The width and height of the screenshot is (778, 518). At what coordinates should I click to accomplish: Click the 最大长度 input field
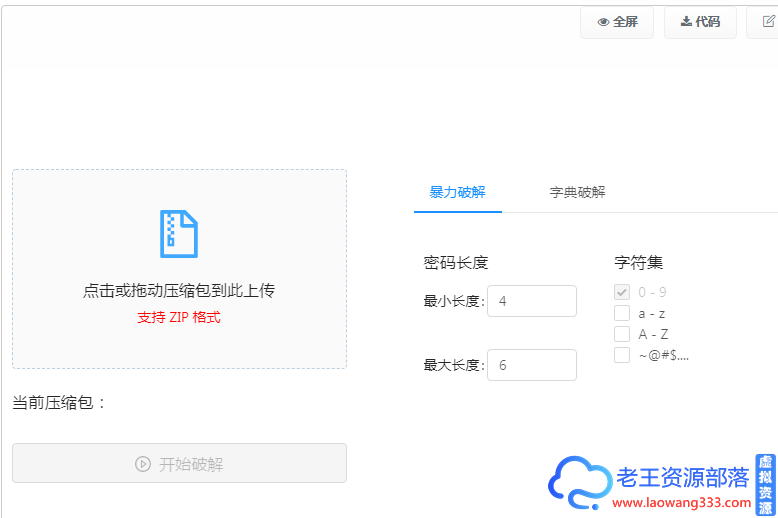pos(531,365)
